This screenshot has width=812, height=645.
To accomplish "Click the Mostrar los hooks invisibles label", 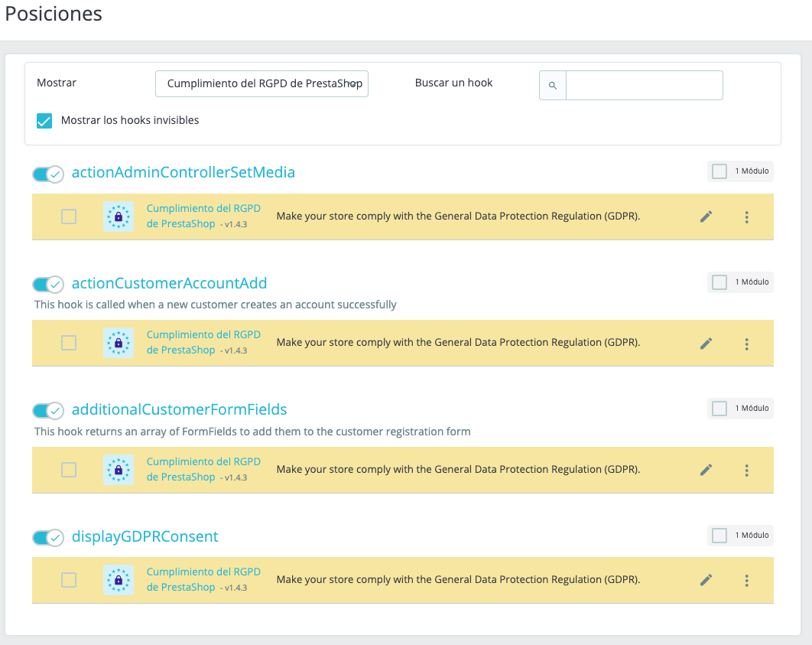I will click(130, 120).
